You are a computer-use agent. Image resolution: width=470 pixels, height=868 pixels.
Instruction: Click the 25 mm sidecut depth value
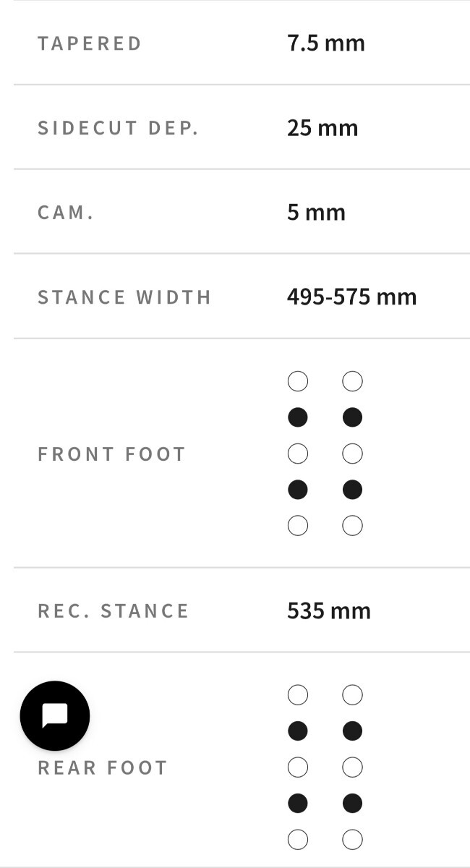tap(322, 128)
